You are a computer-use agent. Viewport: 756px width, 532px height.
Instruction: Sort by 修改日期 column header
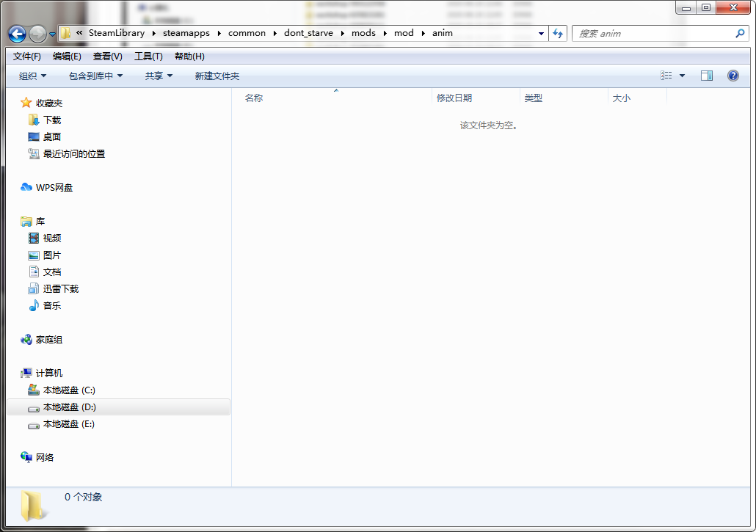click(x=454, y=98)
